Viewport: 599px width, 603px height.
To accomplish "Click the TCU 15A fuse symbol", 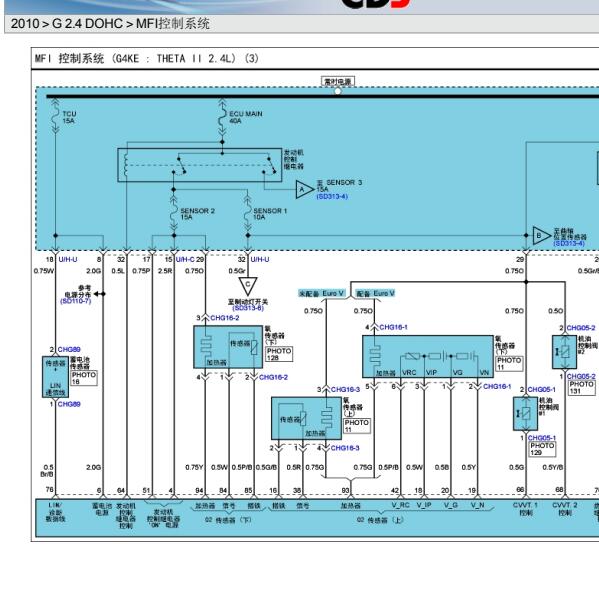I will 55,116.
